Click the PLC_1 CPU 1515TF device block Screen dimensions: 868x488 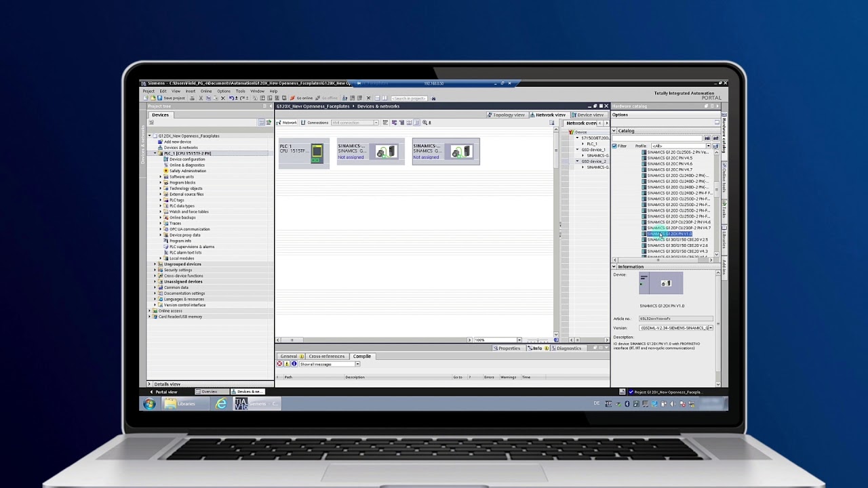pos(303,152)
